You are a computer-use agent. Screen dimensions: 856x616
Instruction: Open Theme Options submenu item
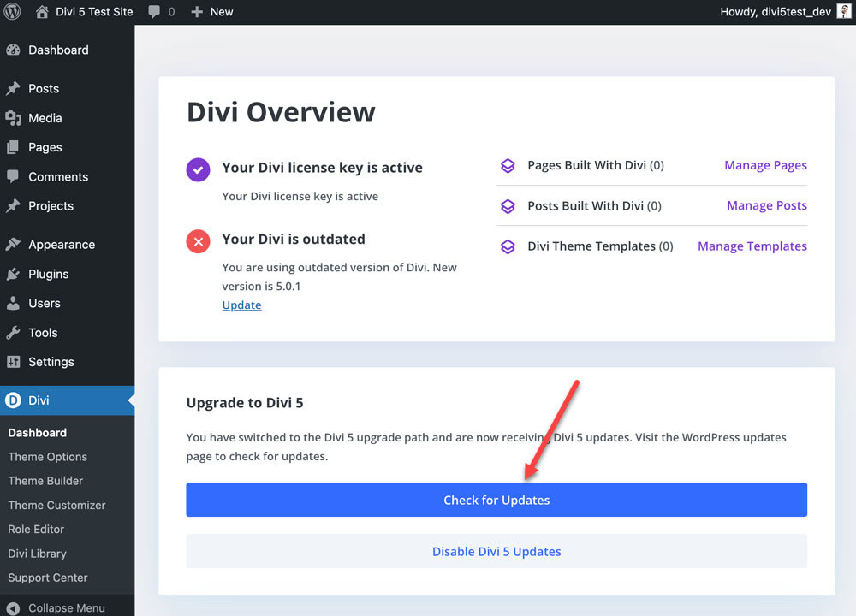(47, 457)
